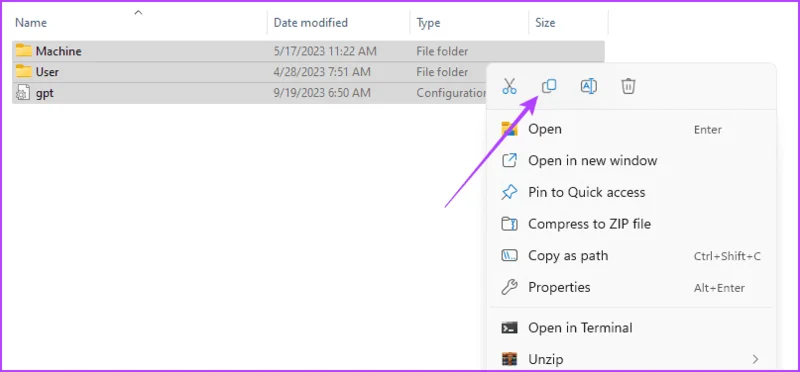This screenshot has height=372, width=800.
Task: Click the sort arrow above Name column
Action: click(x=138, y=12)
